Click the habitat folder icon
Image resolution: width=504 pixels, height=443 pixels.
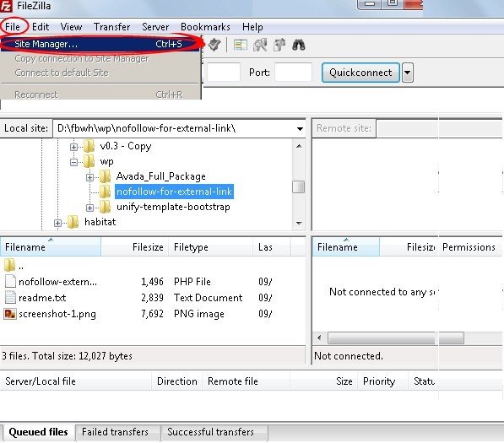(73, 222)
